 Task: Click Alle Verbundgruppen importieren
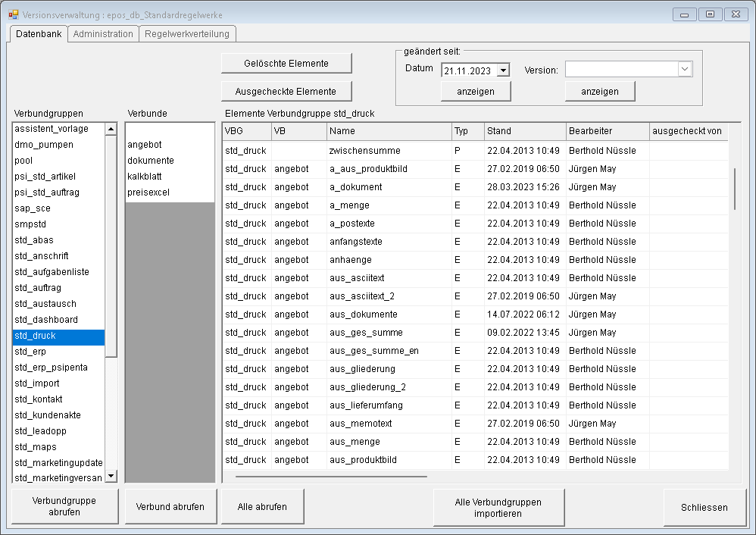point(498,505)
